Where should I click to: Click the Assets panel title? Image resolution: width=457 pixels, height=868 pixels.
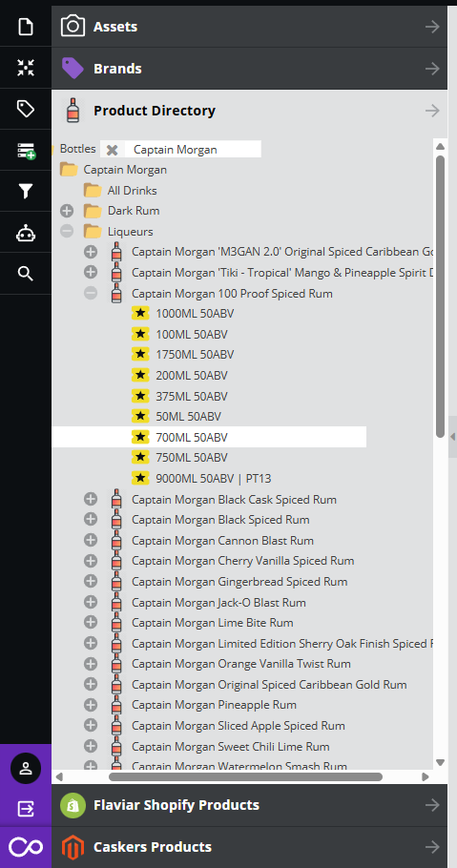115,27
